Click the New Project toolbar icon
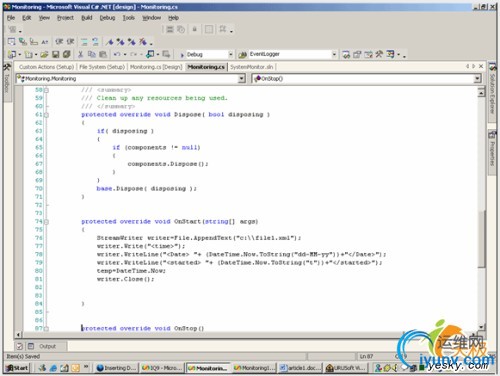Image resolution: width=500 pixels, height=376 pixels. (x=12, y=54)
